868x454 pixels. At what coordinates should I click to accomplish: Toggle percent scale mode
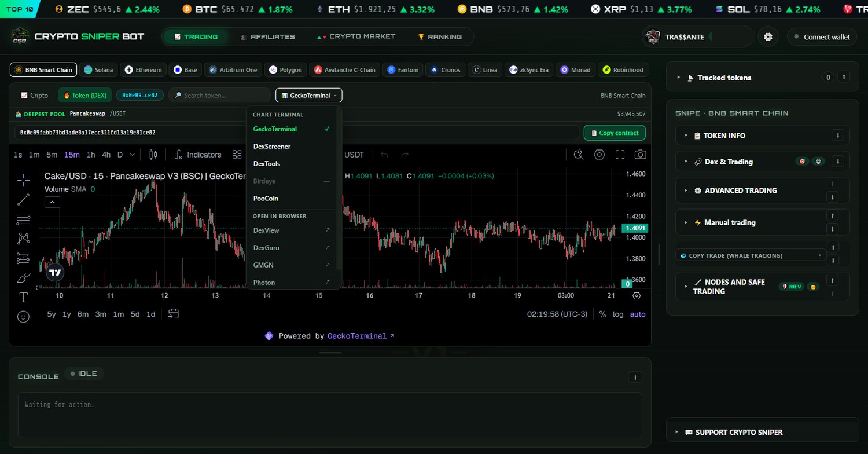click(602, 314)
